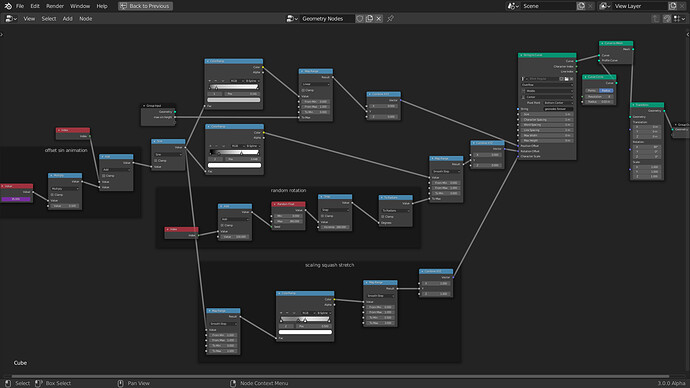The width and height of the screenshot is (690, 388).
Task: Click the View Layer name field
Action: 640,6
